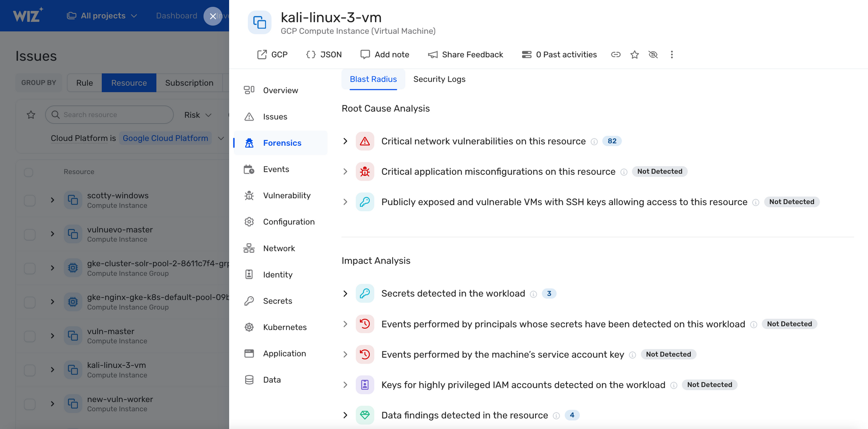Image resolution: width=868 pixels, height=429 pixels.
Task: Open Vulnerability section
Action: 280,196
